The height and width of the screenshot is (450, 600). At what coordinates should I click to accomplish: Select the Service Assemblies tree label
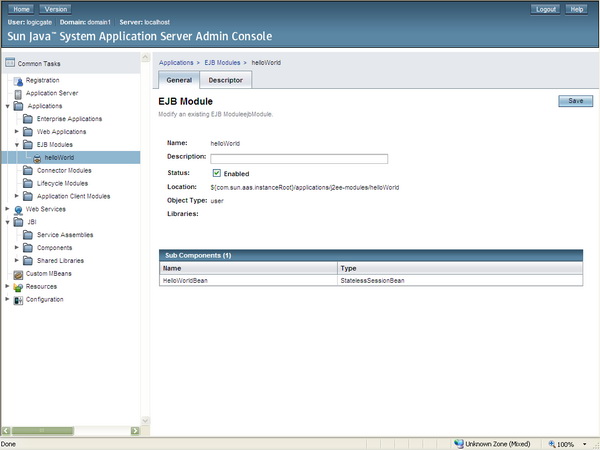point(65,235)
